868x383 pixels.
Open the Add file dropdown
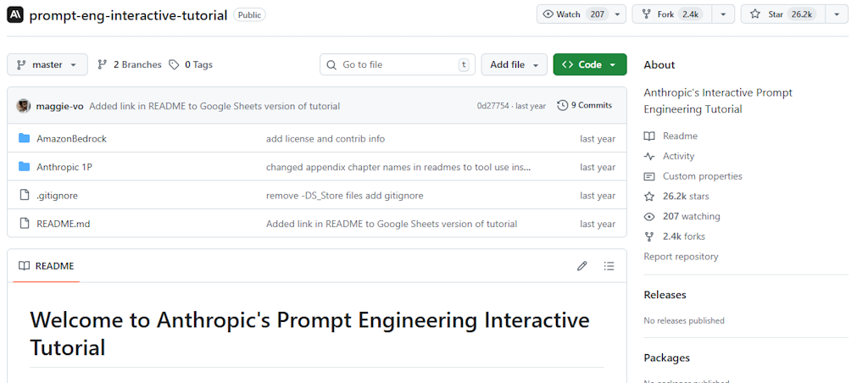514,64
